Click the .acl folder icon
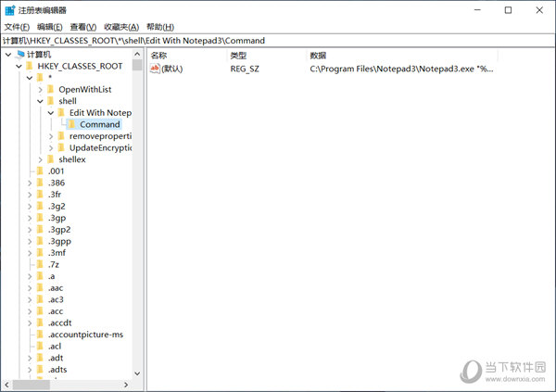Screen dimensions: 556x392 pyautogui.click(x=40, y=347)
